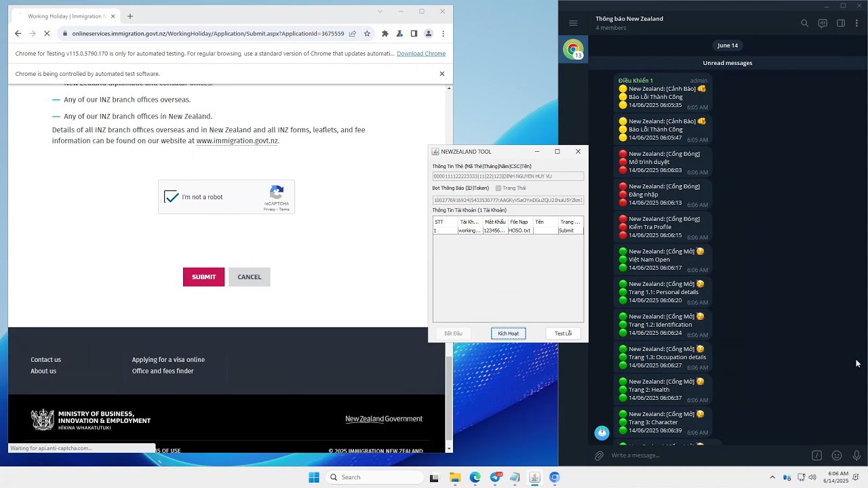
Task: Open Microsoft Edge from taskbar
Action: click(475, 477)
